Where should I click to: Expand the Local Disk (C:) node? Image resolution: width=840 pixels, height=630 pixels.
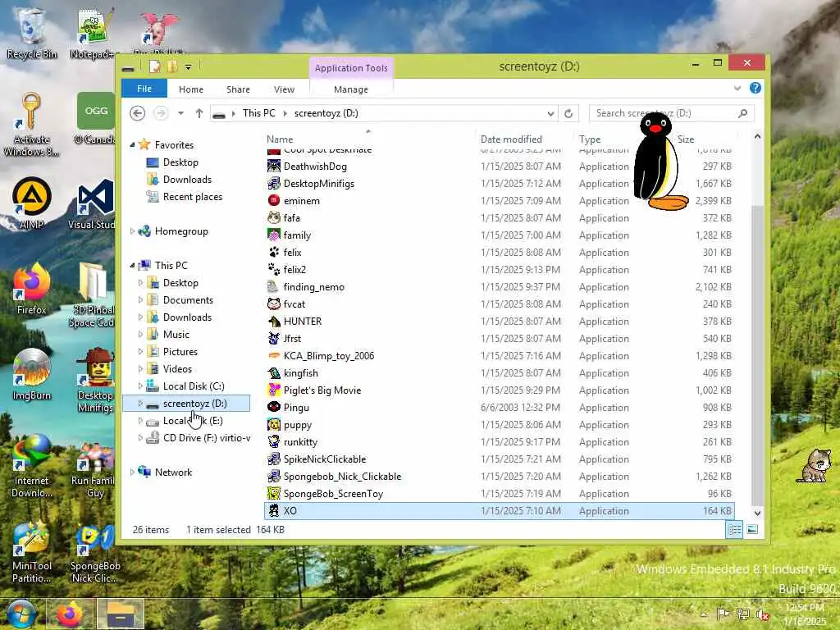(140, 386)
